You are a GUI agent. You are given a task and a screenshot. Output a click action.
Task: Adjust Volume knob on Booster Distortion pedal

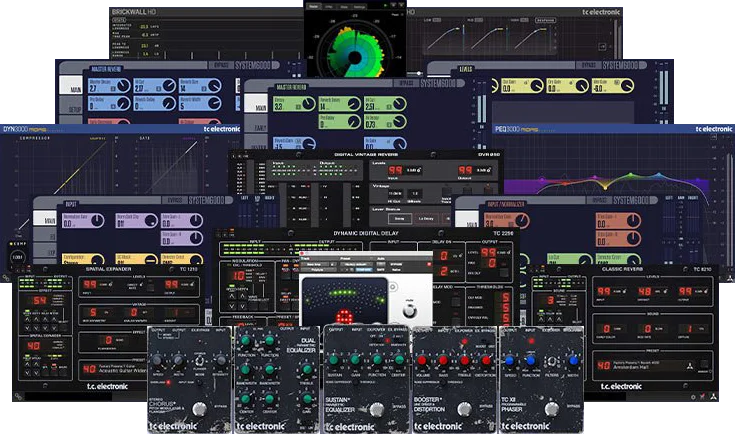[421, 360]
